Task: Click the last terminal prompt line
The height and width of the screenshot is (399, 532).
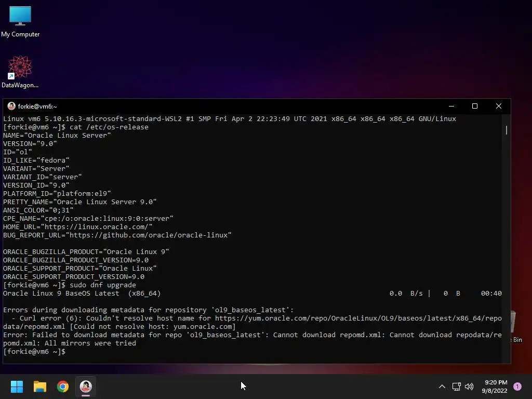Action: point(34,352)
